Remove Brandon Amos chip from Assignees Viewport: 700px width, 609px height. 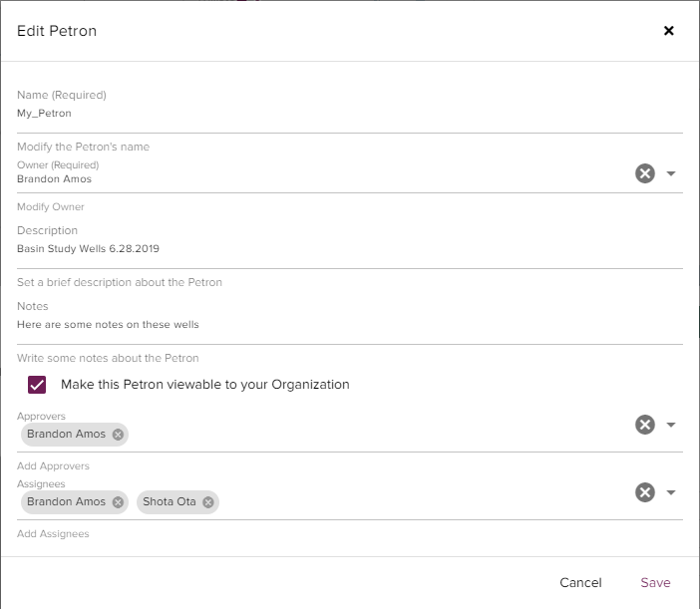tap(118, 502)
